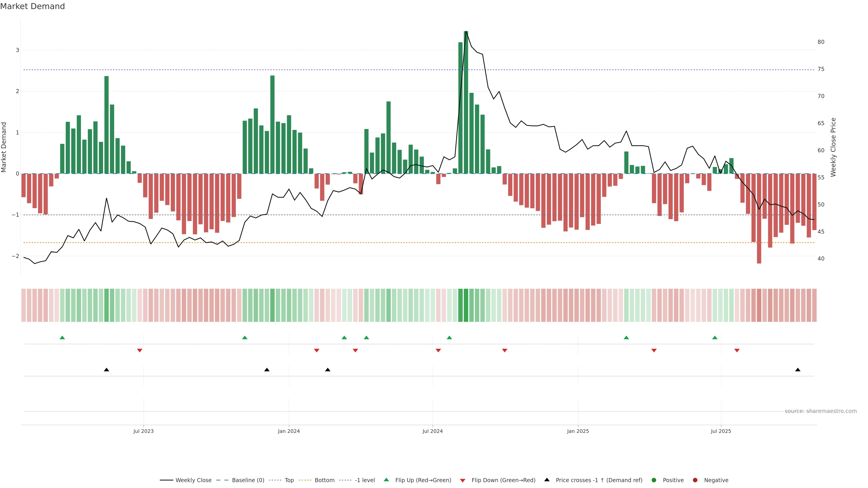
Task: Click the leftmost black price-cross triangle marker
Action: [x=106, y=370]
